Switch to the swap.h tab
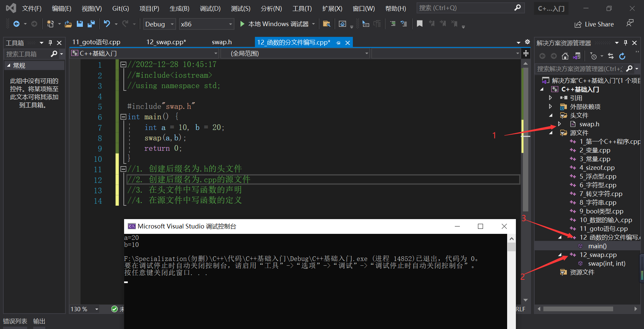Image resolution: width=644 pixels, height=329 pixels. point(222,42)
